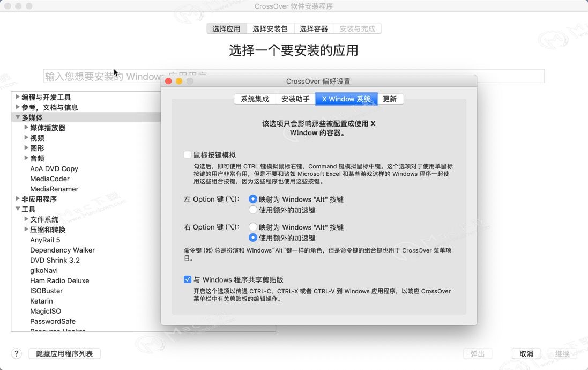The width and height of the screenshot is (588, 370).
Task: Switch to the 安装助手 tab
Action: pos(295,99)
